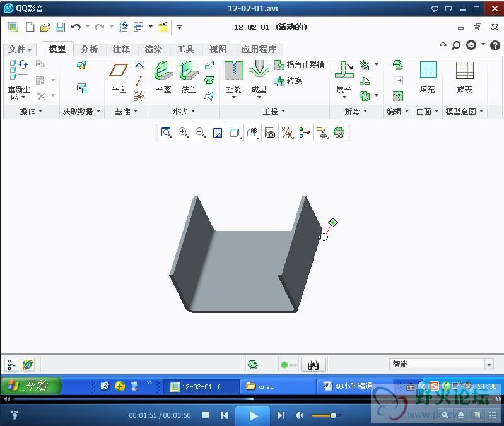Click the search magnifier in ribbon corner
504x426 pixels.
456,45
